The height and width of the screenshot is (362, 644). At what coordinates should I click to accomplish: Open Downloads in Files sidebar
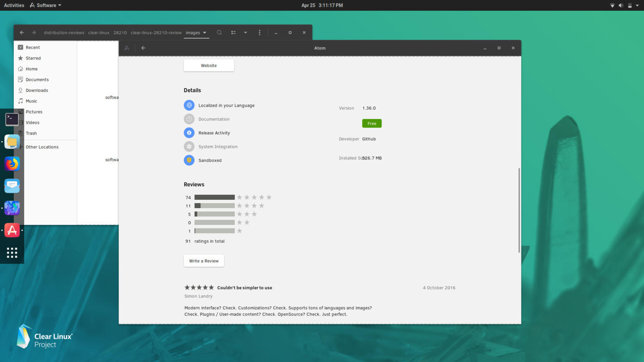(x=46, y=90)
